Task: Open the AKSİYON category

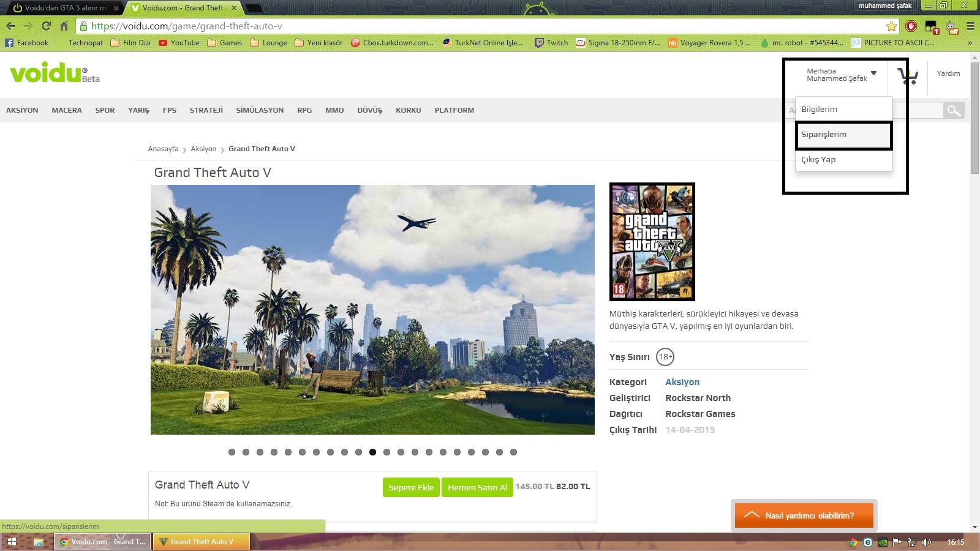Action: (x=22, y=110)
